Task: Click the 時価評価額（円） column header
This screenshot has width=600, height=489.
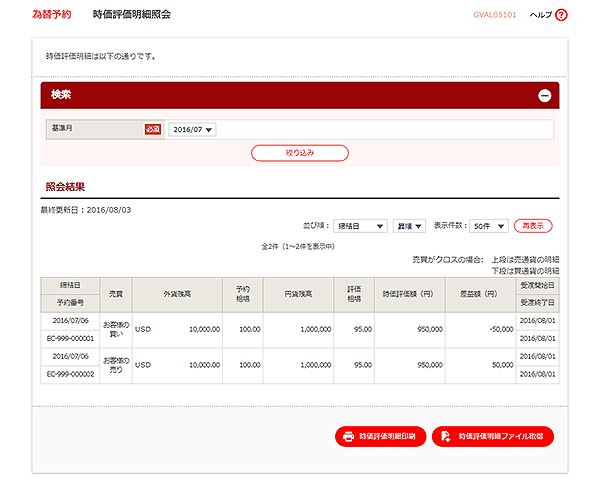Action: click(x=409, y=294)
